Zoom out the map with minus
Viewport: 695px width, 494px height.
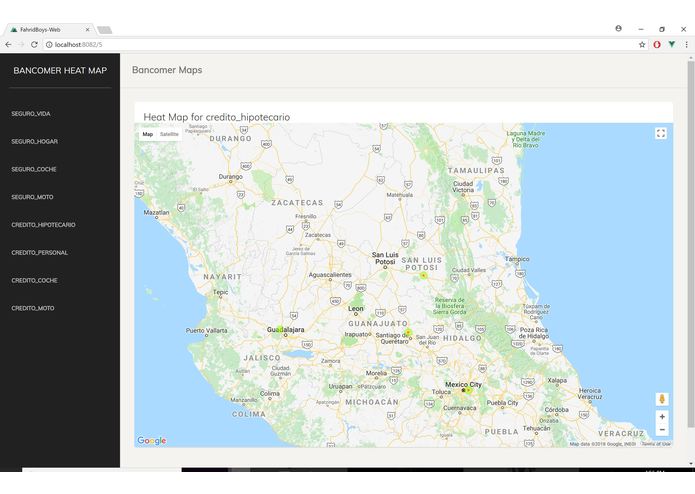pos(662,429)
